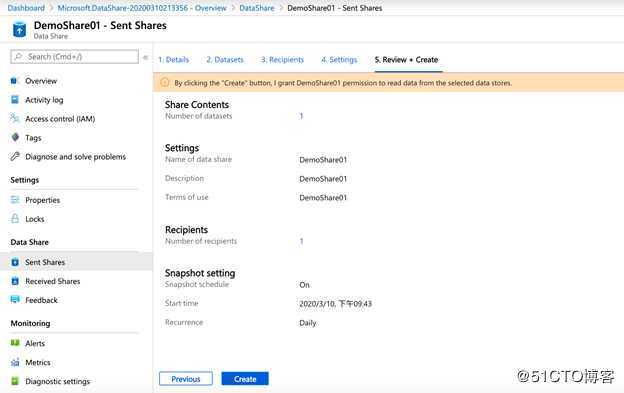The width and height of the screenshot is (624, 393).
Task: Open Metrics under Monitoring
Action: point(38,362)
